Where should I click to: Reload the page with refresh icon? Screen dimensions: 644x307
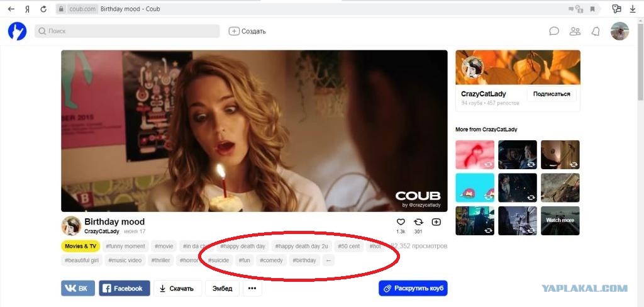tap(43, 9)
